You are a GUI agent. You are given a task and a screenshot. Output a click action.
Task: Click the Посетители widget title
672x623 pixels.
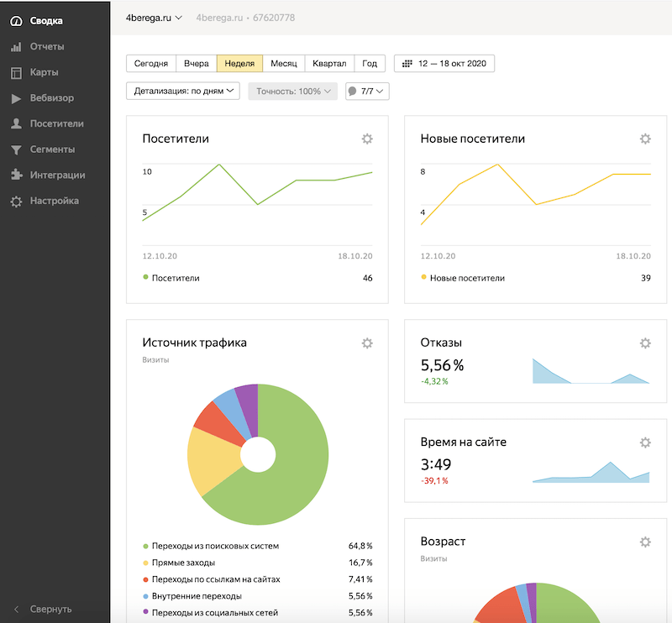(176, 139)
